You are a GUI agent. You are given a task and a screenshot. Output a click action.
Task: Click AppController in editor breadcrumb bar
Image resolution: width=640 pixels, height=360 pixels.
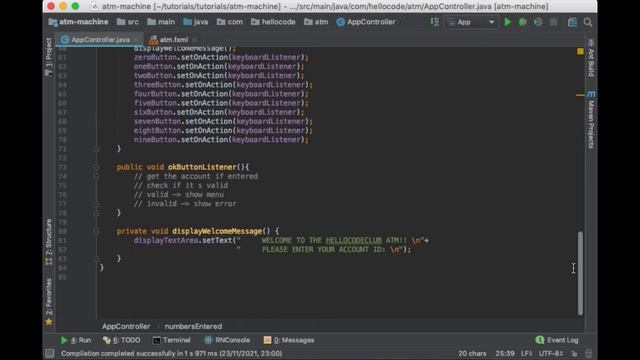(x=126, y=327)
